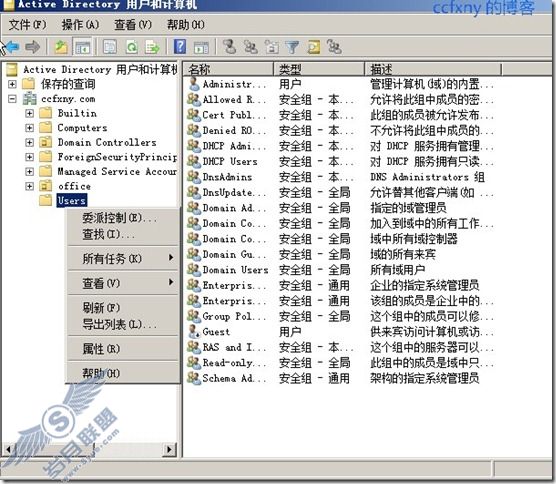Expand the ForeignSecurityPrincipals node
The height and width of the screenshot is (484, 556).
pyautogui.click(x=30, y=157)
